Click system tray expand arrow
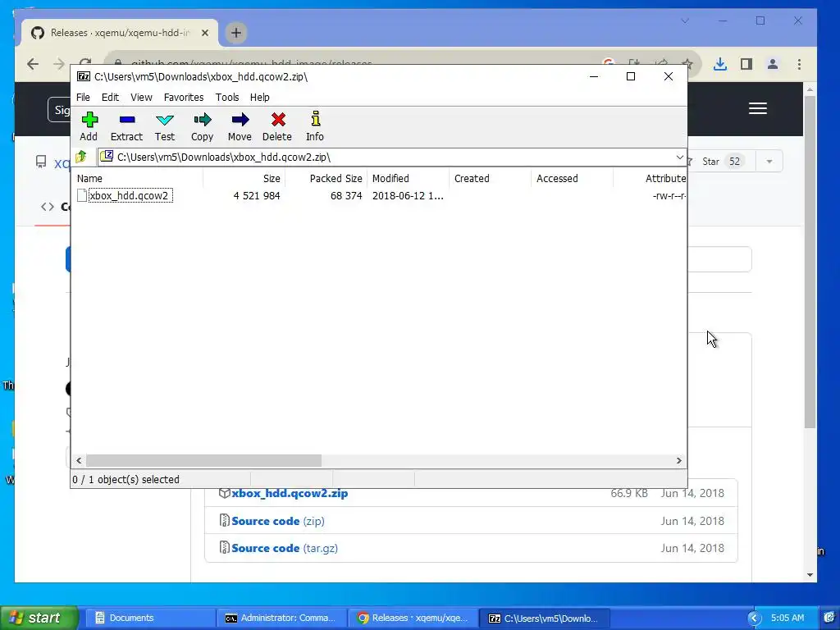This screenshot has height=630, width=840. tap(755, 619)
